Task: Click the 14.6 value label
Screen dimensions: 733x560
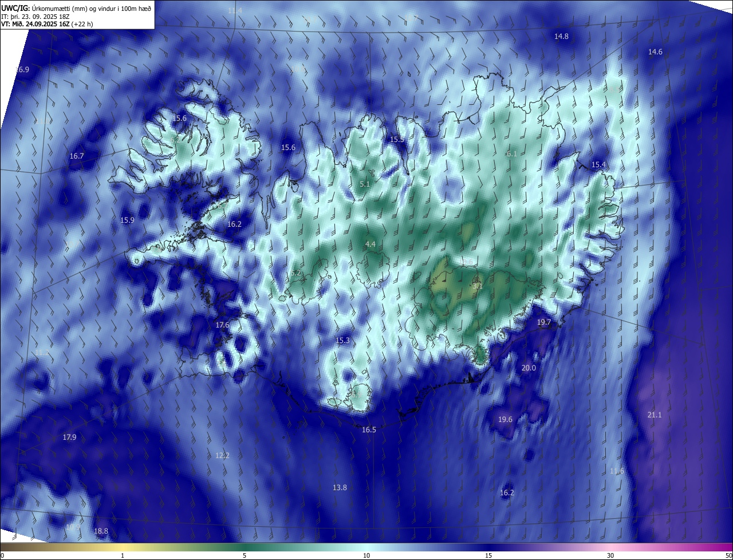Action: click(655, 52)
